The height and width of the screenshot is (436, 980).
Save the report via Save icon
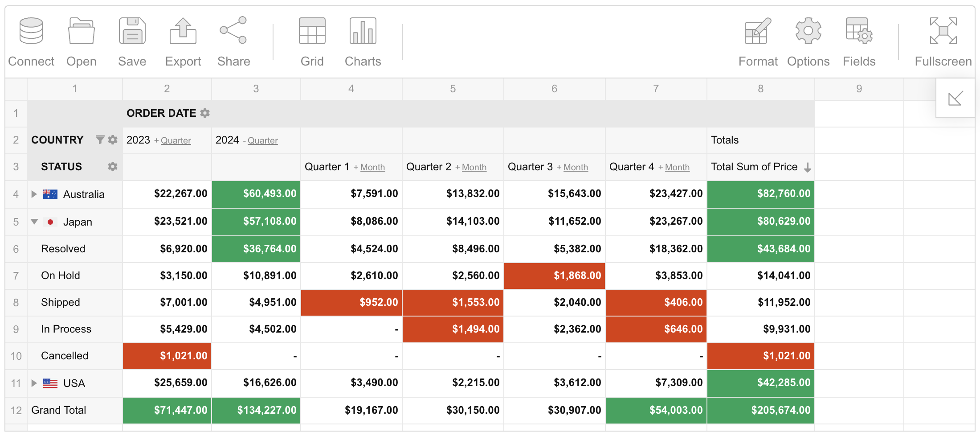(132, 31)
